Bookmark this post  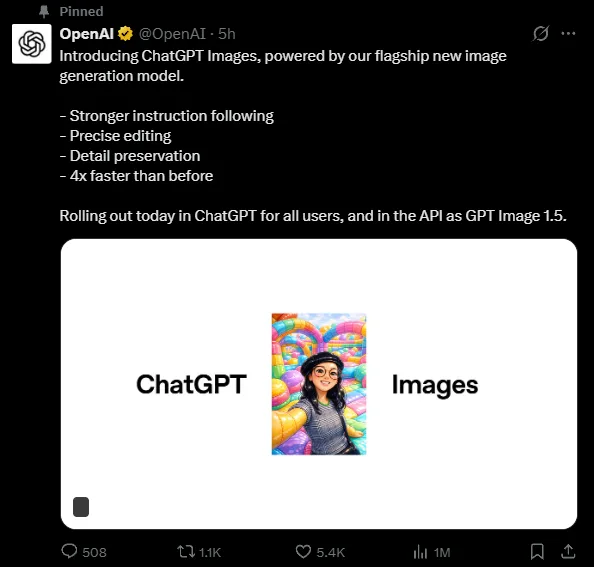point(537,551)
